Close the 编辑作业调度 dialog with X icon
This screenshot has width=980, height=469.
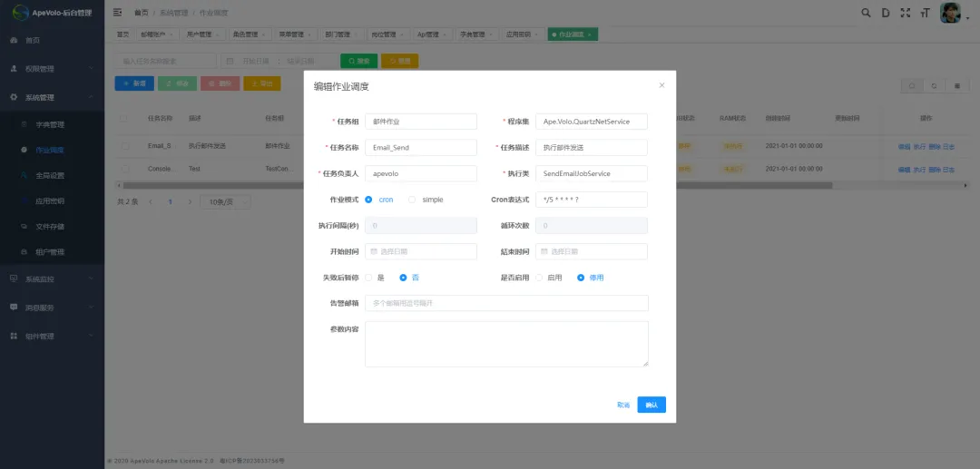click(661, 85)
